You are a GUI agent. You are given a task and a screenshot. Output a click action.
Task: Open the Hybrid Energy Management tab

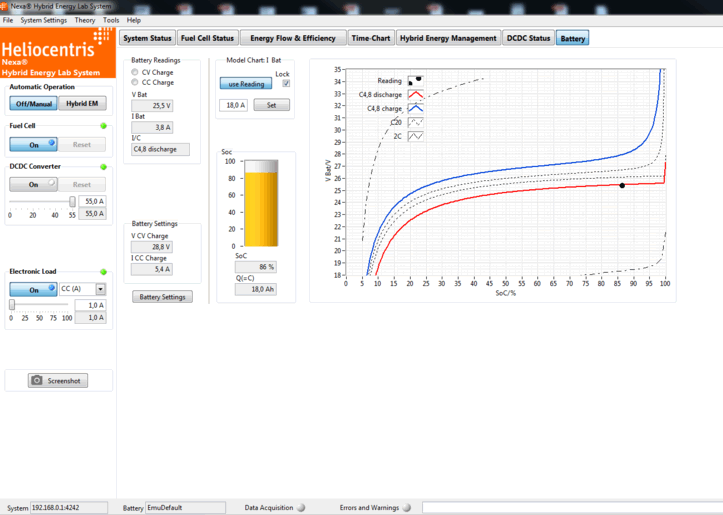(447, 38)
